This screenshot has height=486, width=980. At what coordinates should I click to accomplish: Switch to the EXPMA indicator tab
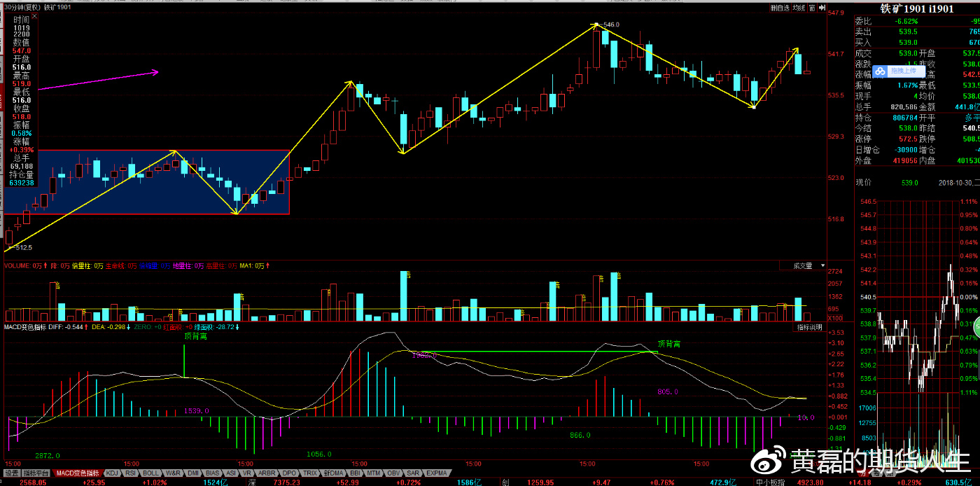coord(437,473)
